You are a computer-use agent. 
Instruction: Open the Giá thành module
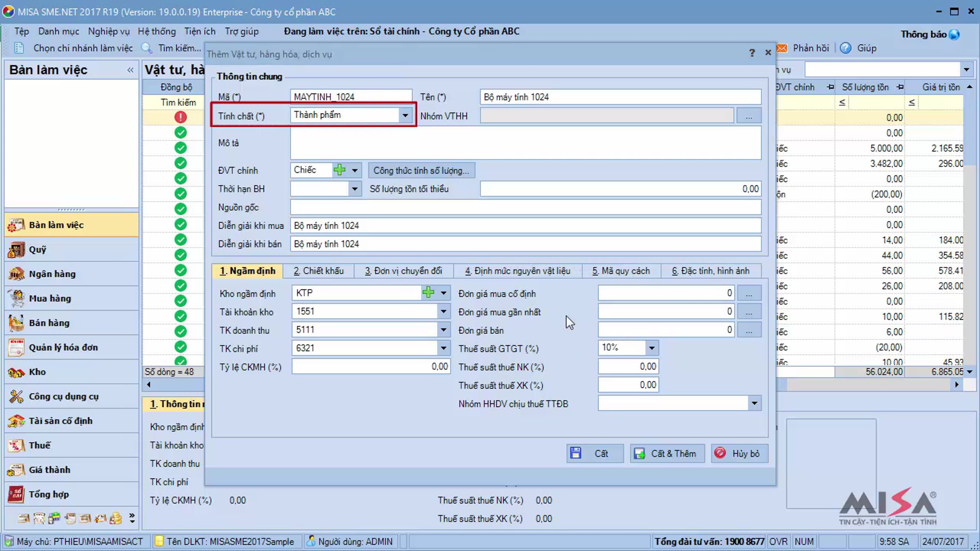click(71, 470)
